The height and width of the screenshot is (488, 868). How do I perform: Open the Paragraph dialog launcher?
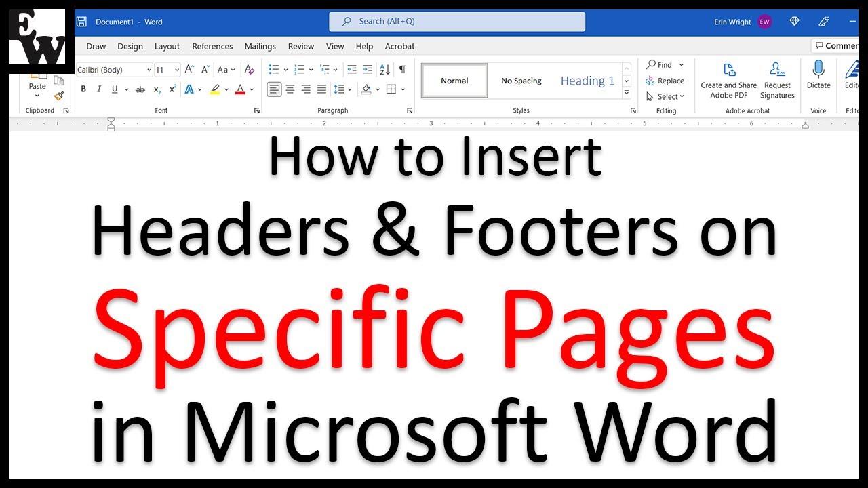[x=410, y=110]
